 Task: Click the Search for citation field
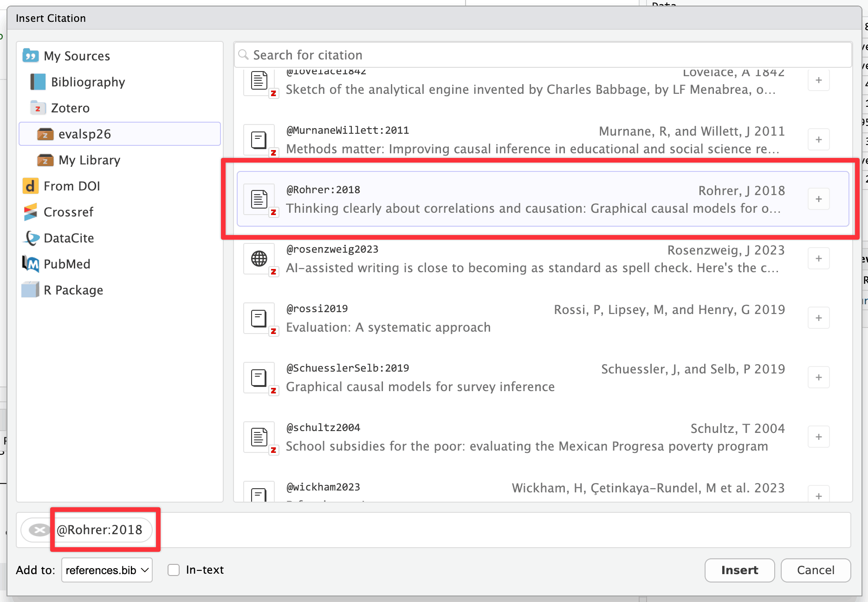pos(543,55)
